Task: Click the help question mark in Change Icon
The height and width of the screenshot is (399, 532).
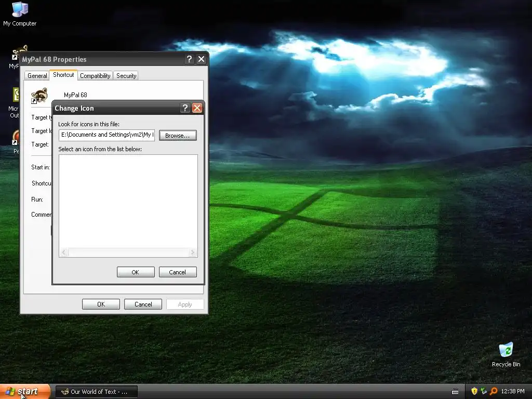Action: coord(185,108)
